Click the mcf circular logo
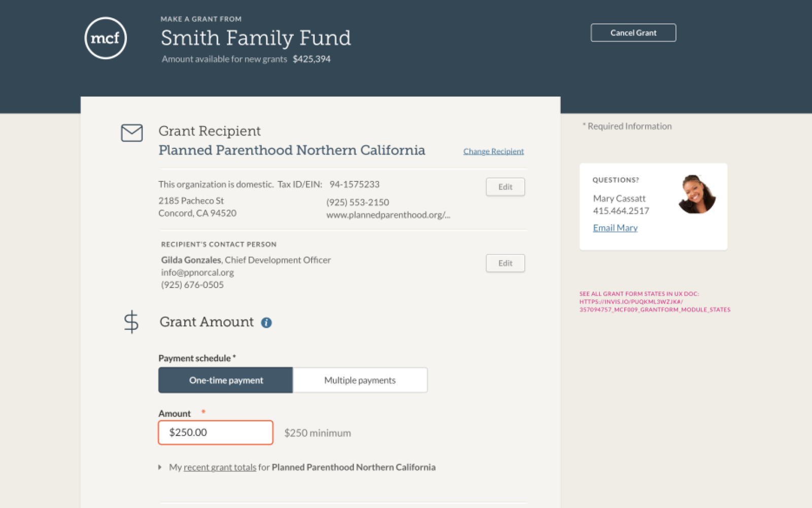 (106, 38)
